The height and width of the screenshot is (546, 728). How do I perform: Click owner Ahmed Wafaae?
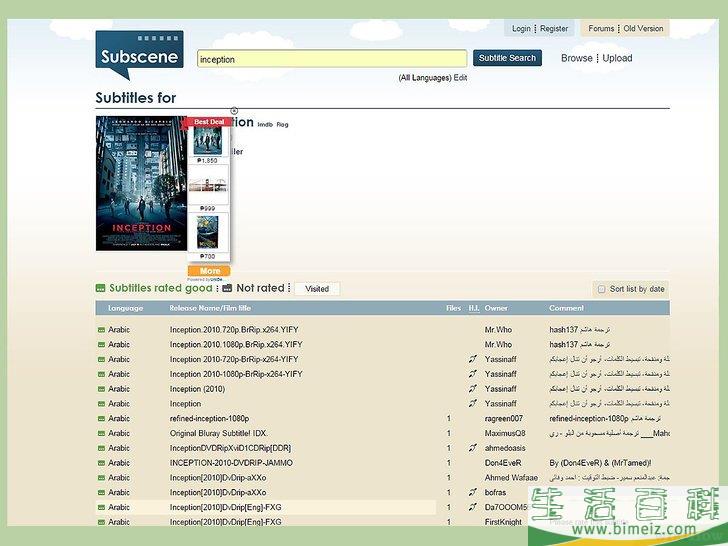pos(511,478)
